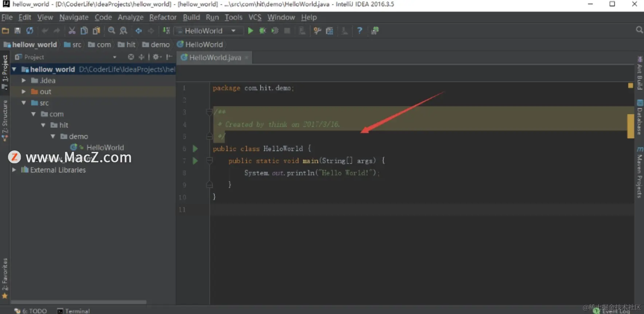Open the File menu
The width and height of the screenshot is (644, 314).
tap(7, 17)
